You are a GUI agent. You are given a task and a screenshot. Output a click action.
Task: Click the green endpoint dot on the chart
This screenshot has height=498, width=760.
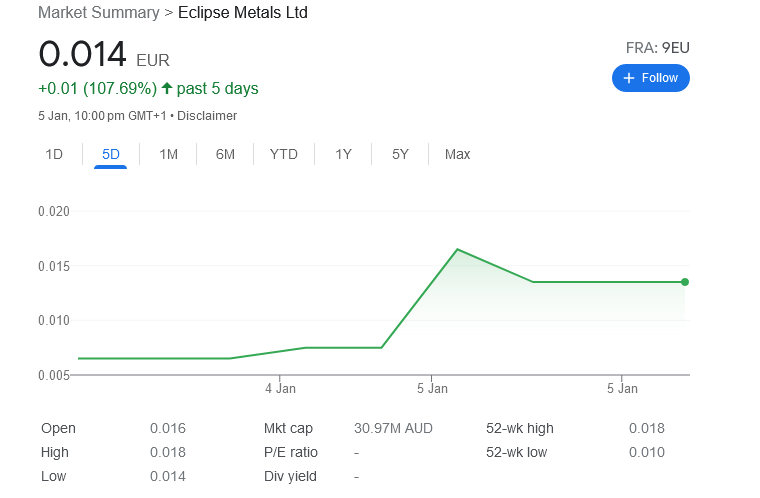[684, 282]
